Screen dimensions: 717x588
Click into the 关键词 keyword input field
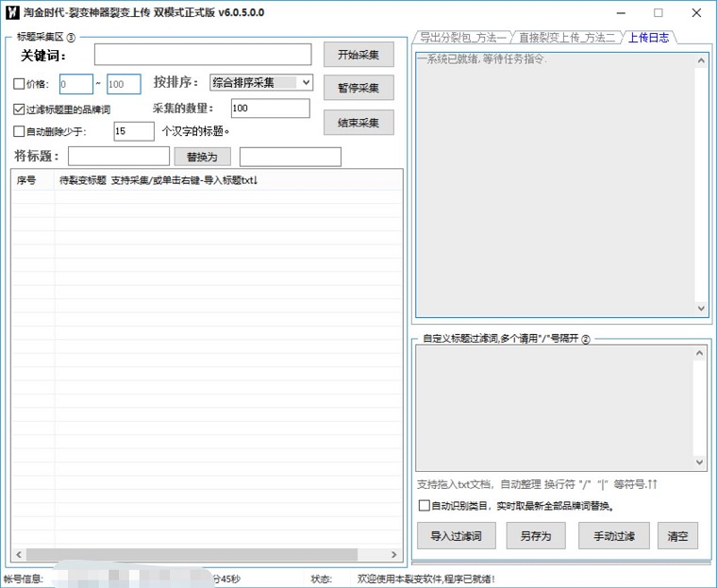coord(203,55)
